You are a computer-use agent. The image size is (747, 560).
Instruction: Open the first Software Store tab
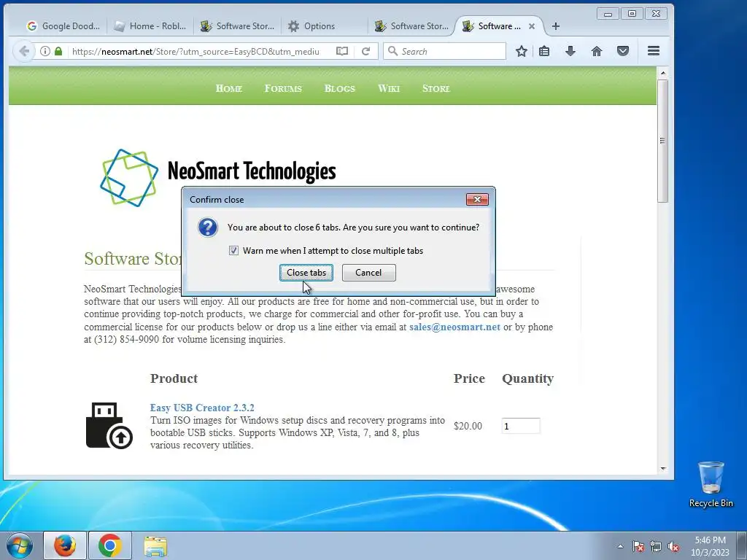pyautogui.click(x=237, y=26)
